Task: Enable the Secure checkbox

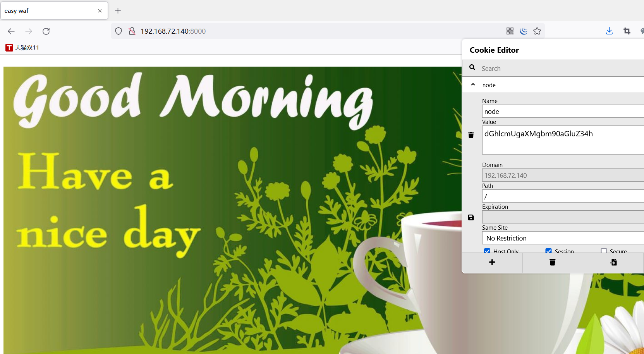Action: coord(604,251)
